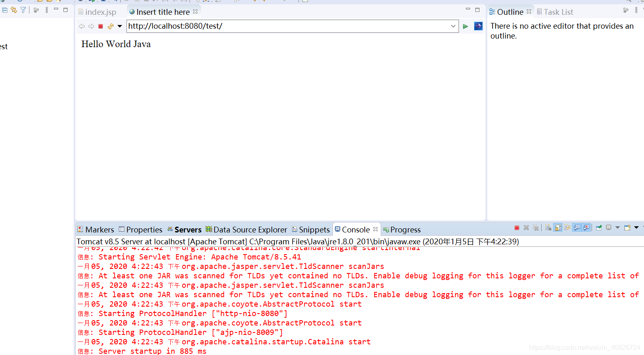Terminate Tomcat server from console toolbar
Viewport: 644px width, 355px height.
pos(517,228)
